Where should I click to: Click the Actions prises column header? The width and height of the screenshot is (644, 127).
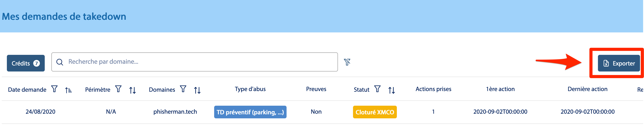point(433,89)
